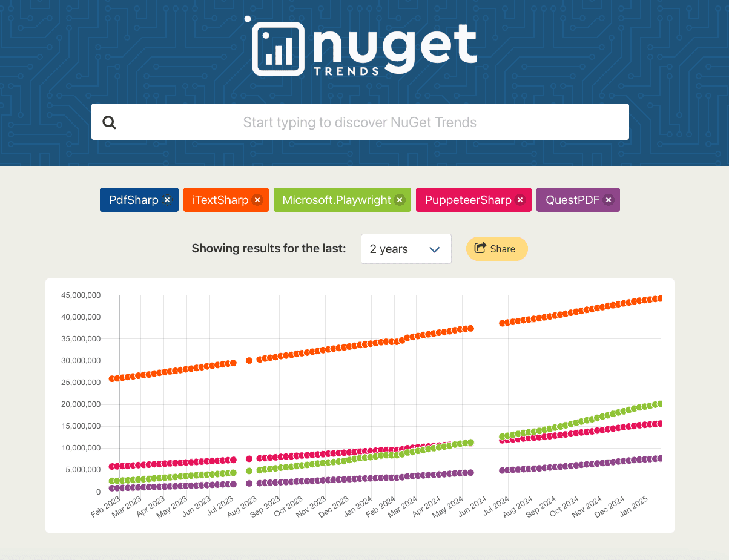
Task: Click the NuGet Trends logo icon
Action: click(x=279, y=48)
